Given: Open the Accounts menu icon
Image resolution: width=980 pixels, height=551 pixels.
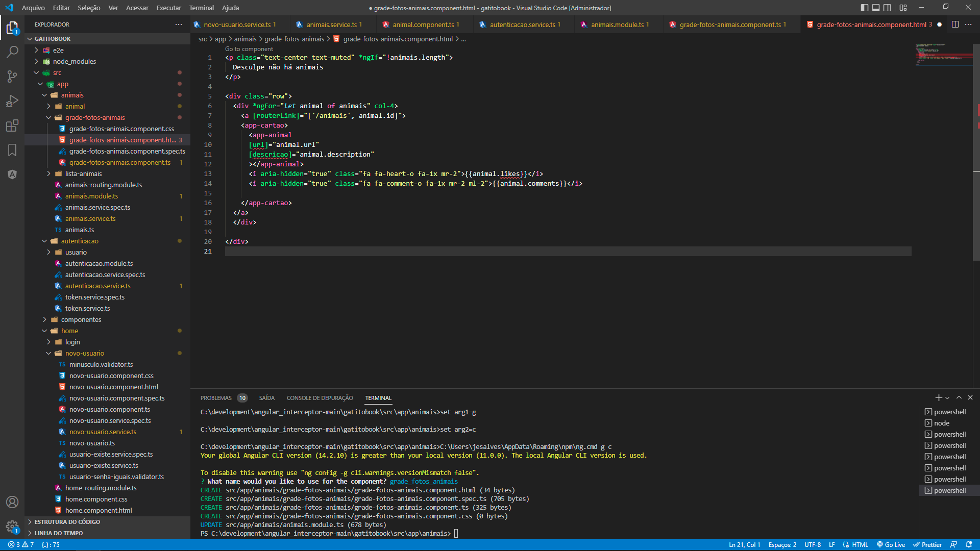Looking at the screenshot, I should click(x=12, y=502).
